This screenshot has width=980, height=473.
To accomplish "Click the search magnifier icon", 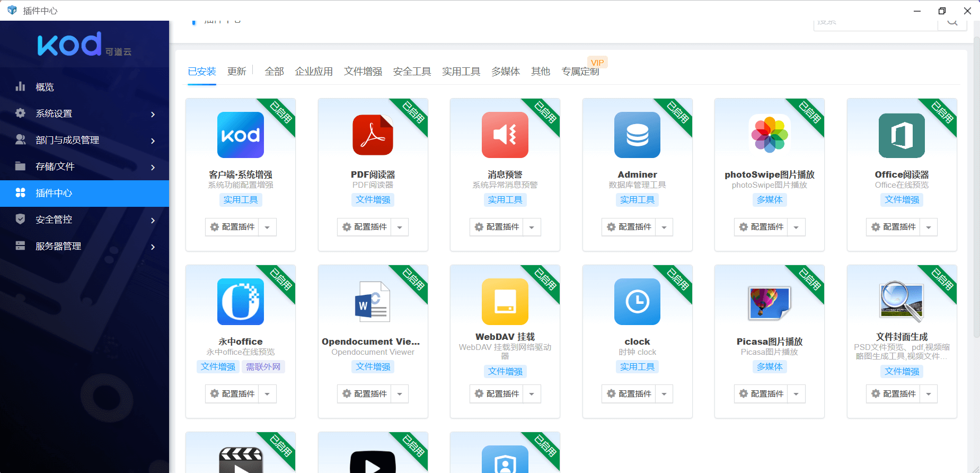I will point(952,22).
